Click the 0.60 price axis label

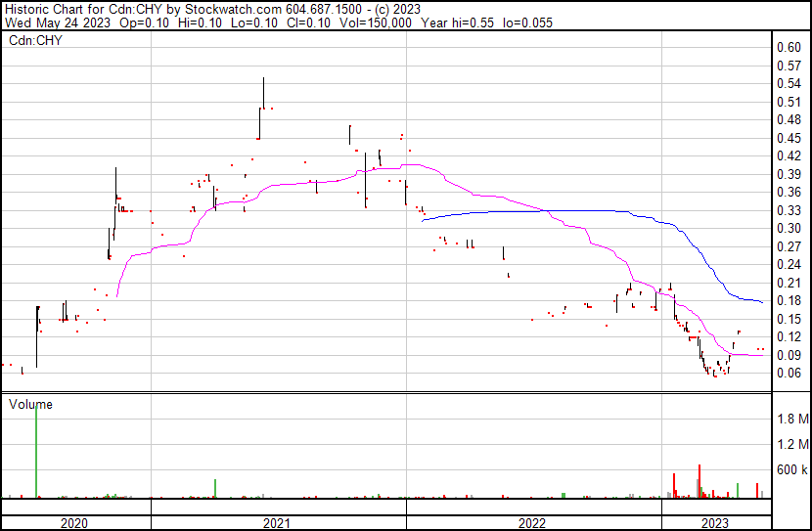(789, 48)
